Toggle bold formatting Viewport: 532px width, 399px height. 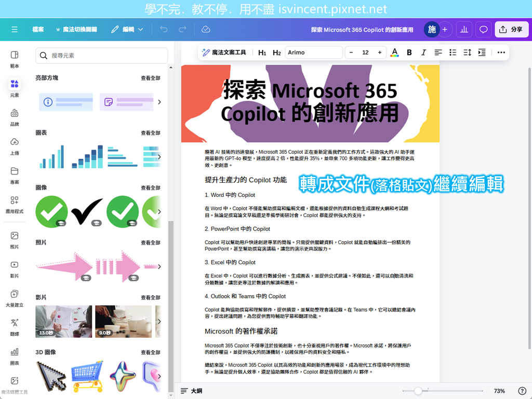click(409, 52)
